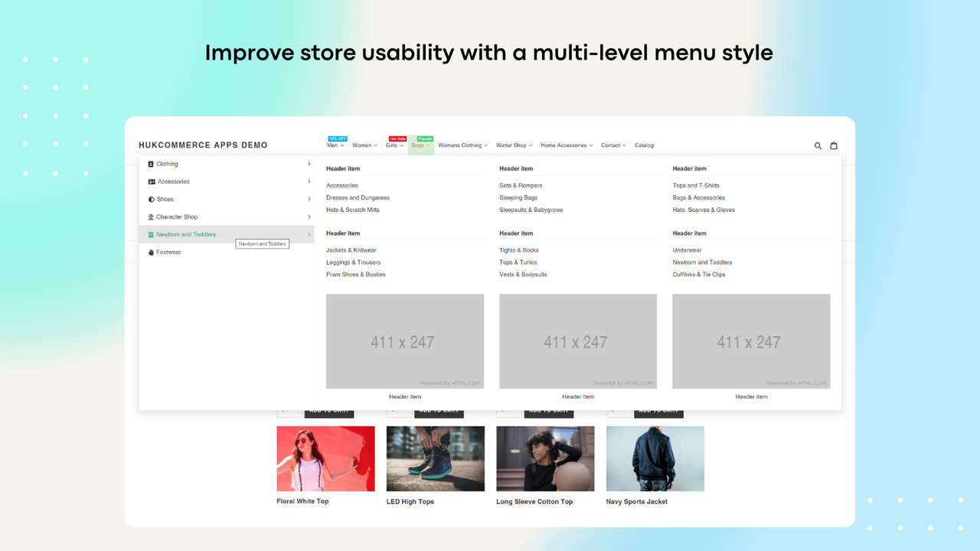Click the Character Shop sidebar icon

click(x=151, y=217)
